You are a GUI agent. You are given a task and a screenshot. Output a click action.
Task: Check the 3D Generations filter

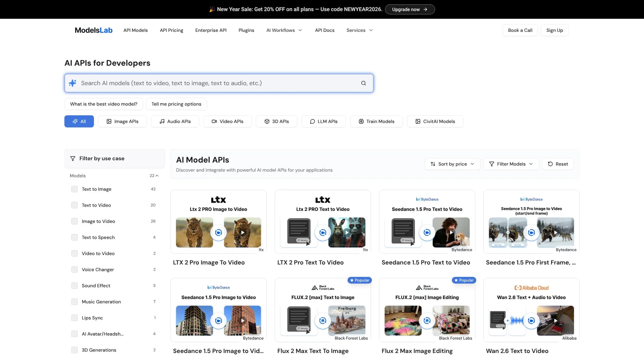point(74,350)
